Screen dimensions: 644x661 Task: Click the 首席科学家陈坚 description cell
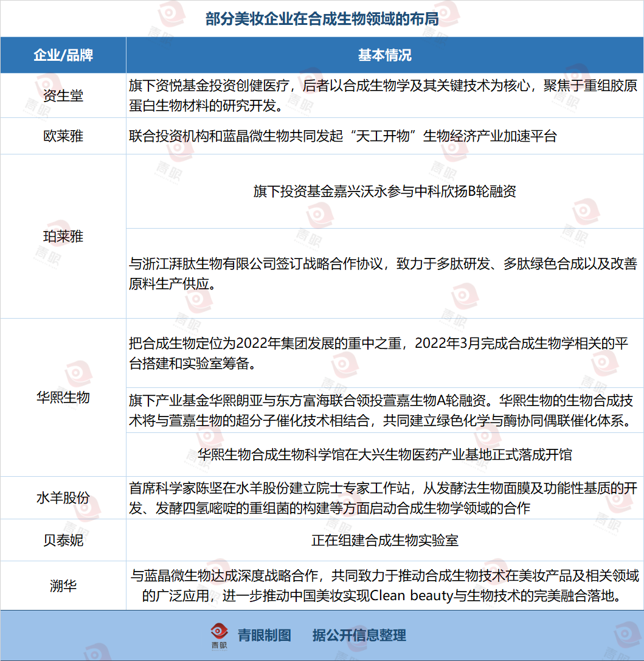(385, 498)
